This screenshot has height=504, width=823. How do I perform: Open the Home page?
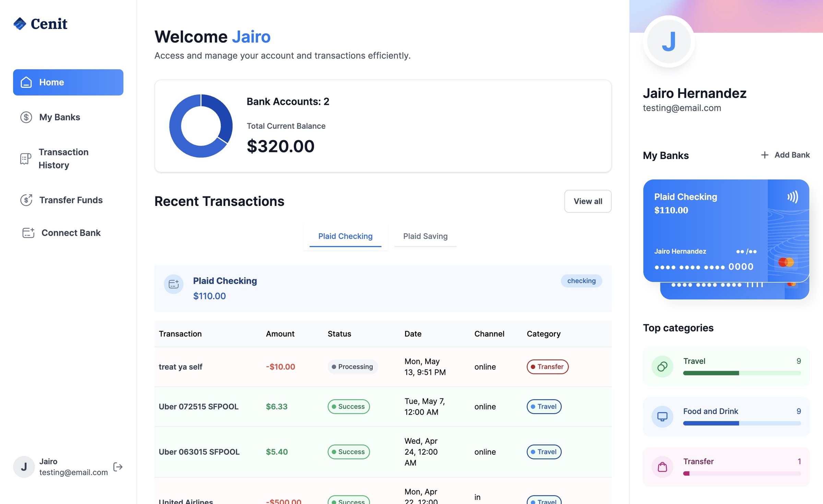tap(68, 82)
